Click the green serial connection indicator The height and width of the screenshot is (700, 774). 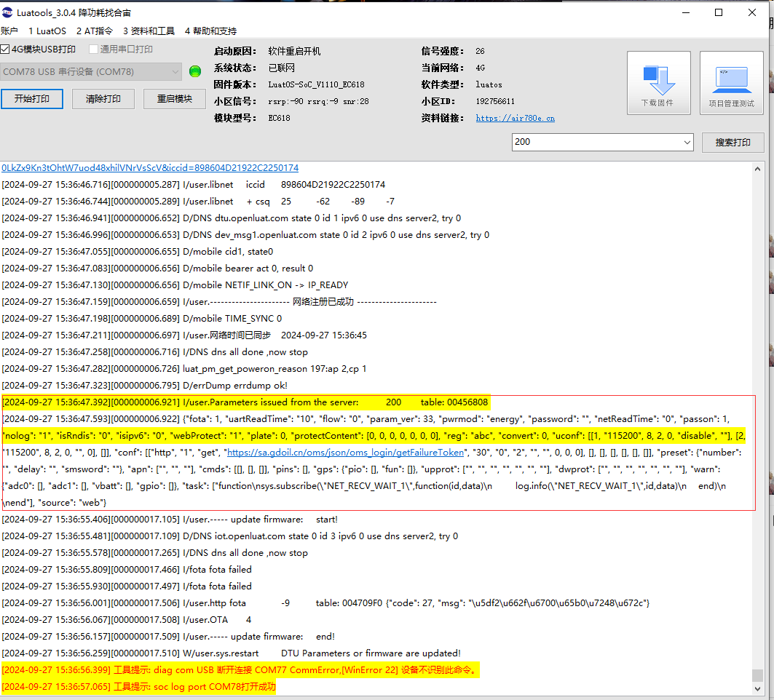click(194, 72)
